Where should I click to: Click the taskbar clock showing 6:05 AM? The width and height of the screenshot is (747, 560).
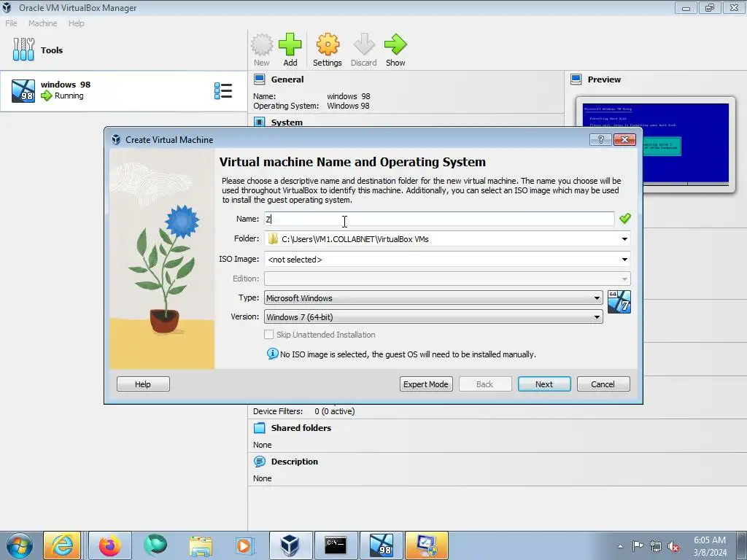click(710, 546)
